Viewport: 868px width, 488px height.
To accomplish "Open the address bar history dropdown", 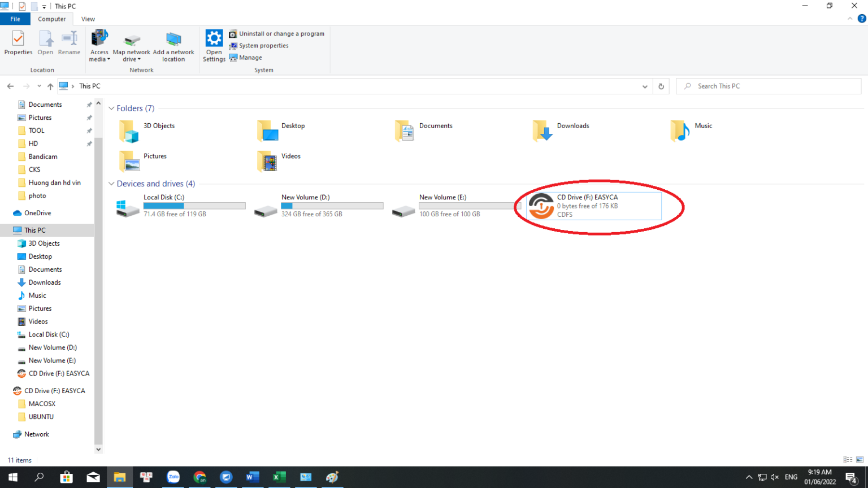I will coord(645,86).
